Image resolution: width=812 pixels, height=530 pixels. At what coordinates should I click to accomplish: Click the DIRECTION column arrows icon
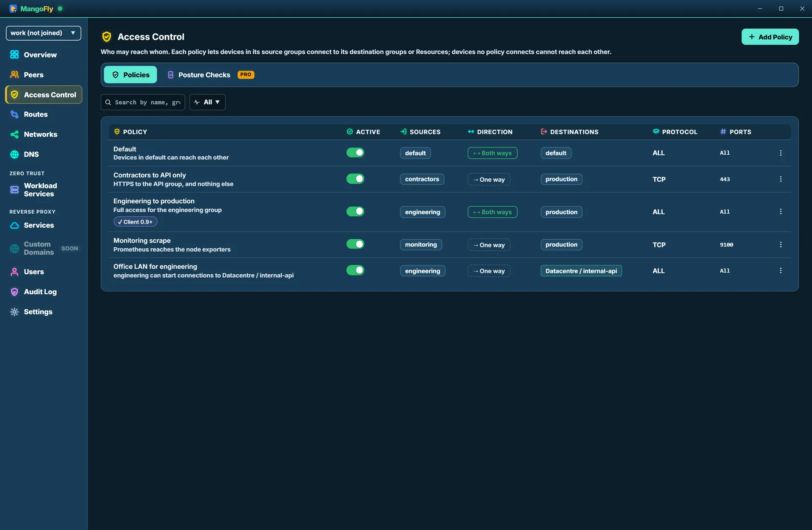(x=471, y=131)
